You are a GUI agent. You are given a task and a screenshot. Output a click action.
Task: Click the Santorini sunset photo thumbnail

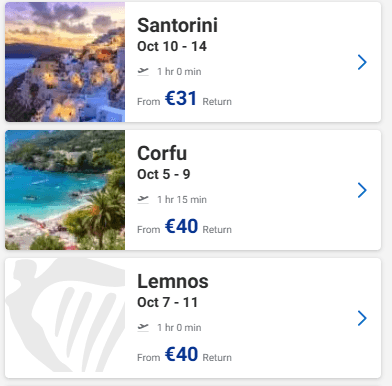[65, 62]
